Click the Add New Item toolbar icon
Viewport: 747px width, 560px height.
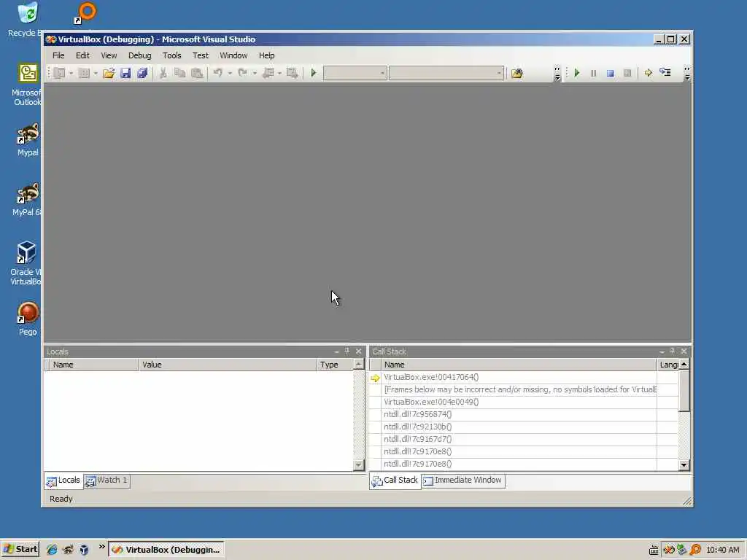(84, 74)
